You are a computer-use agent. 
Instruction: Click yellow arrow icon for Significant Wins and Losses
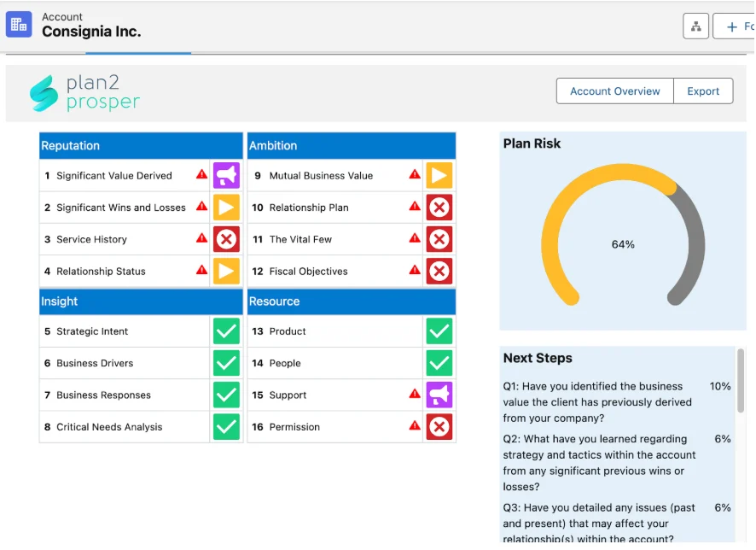(x=226, y=208)
